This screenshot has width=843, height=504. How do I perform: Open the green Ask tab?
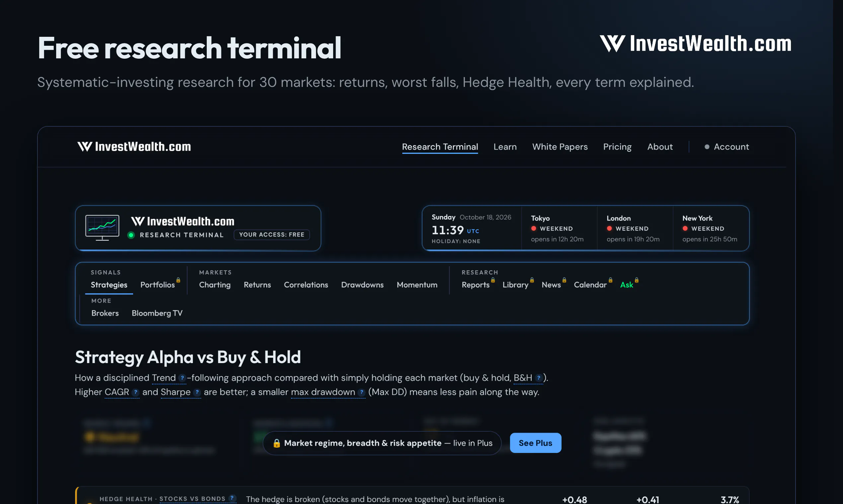coord(627,285)
